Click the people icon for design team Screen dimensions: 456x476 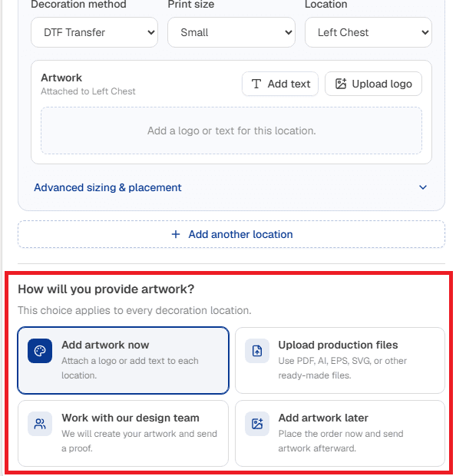pyautogui.click(x=40, y=424)
